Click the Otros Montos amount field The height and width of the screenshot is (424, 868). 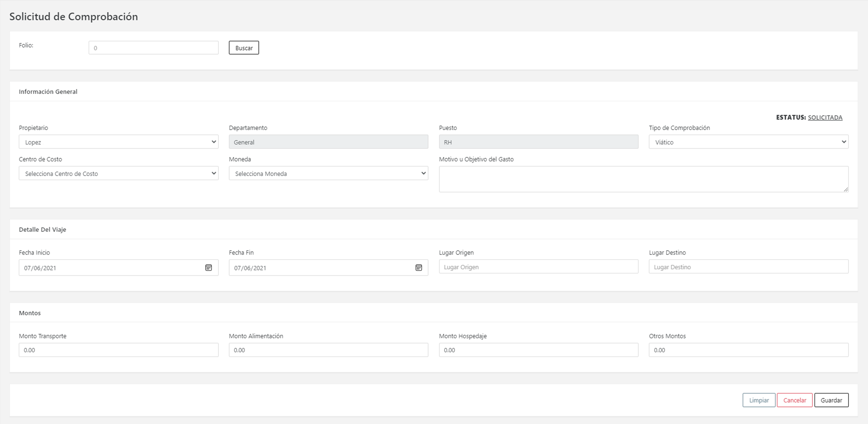coord(748,350)
